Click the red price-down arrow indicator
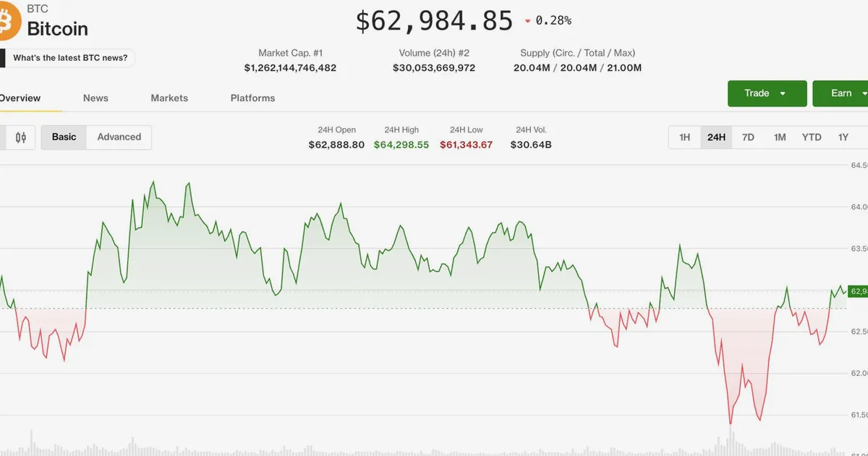Image resolution: width=868 pixels, height=456 pixels. click(528, 21)
